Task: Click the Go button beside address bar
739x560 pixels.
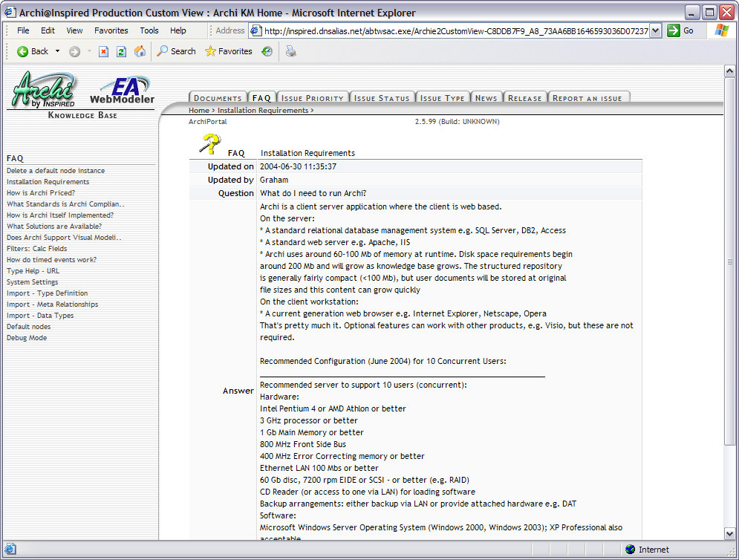Action: [680, 30]
